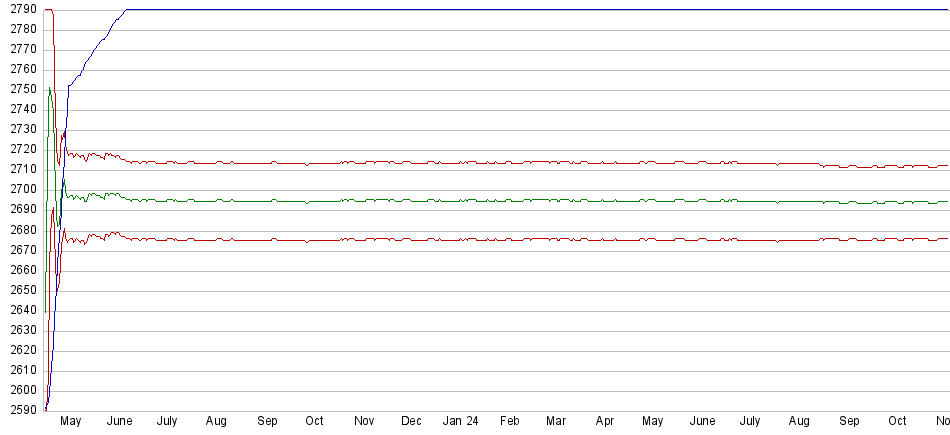Click the lower red line above Dec

[411, 239]
